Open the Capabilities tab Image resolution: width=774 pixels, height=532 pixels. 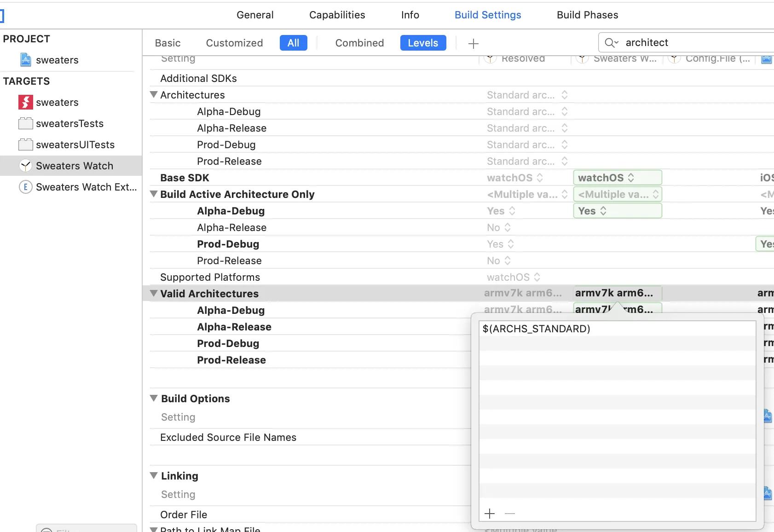(337, 15)
